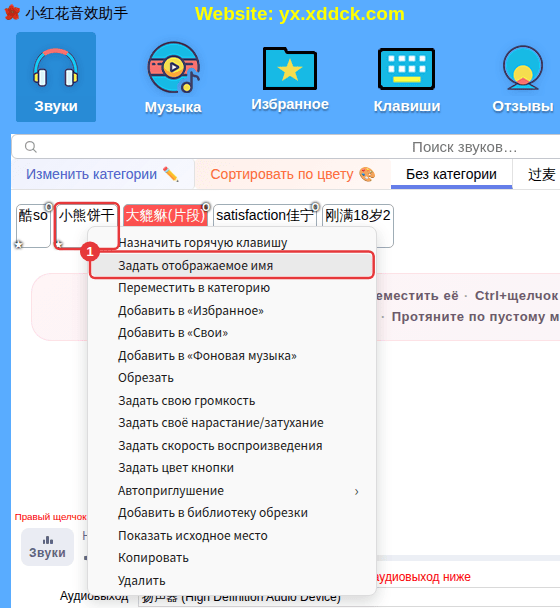Image resolution: width=560 pixels, height=608 pixels.
Task: Toggle favorite star on 酷so
Action: pos(19,244)
